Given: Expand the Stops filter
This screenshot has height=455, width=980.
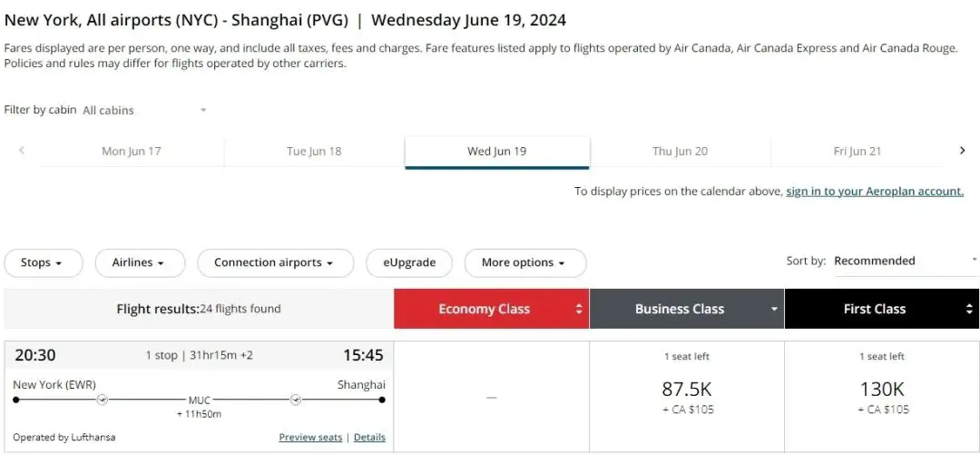Looking at the screenshot, I should click(x=43, y=262).
